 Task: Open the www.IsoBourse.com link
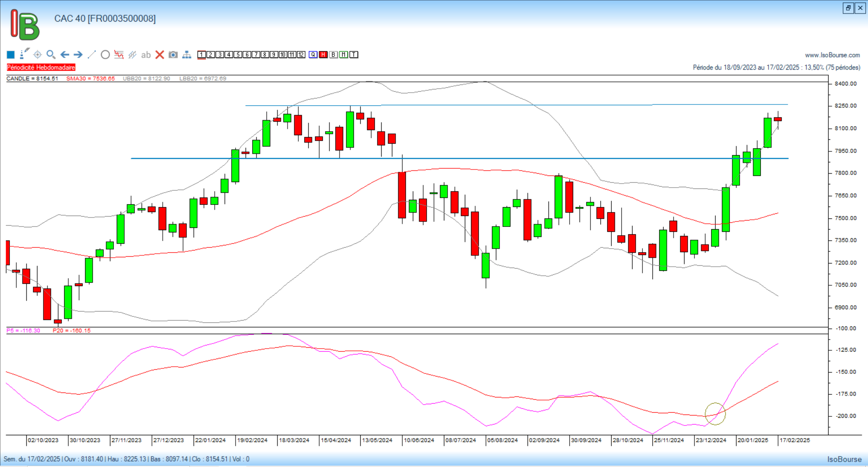832,55
